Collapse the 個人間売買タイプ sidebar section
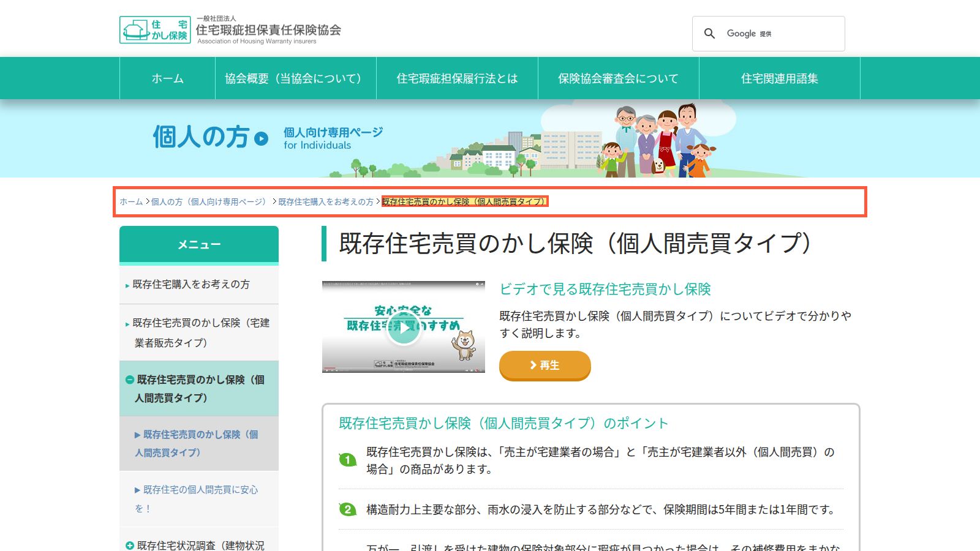Viewport: 980px width, 551px height. (x=130, y=380)
